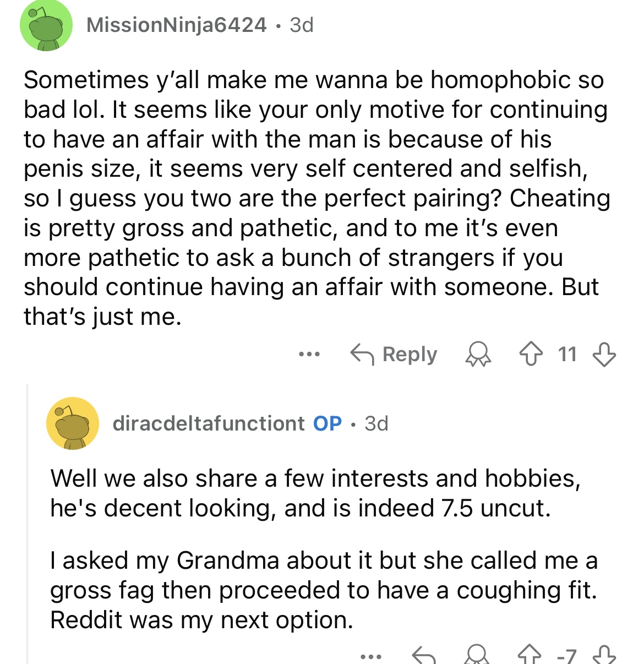Open diracdeltafunctiont username link
644x664 pixels.
[x=209, y=423]
